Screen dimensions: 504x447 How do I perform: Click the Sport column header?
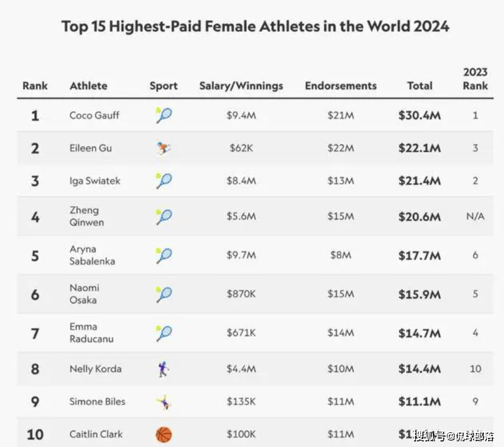click(164, 86)
